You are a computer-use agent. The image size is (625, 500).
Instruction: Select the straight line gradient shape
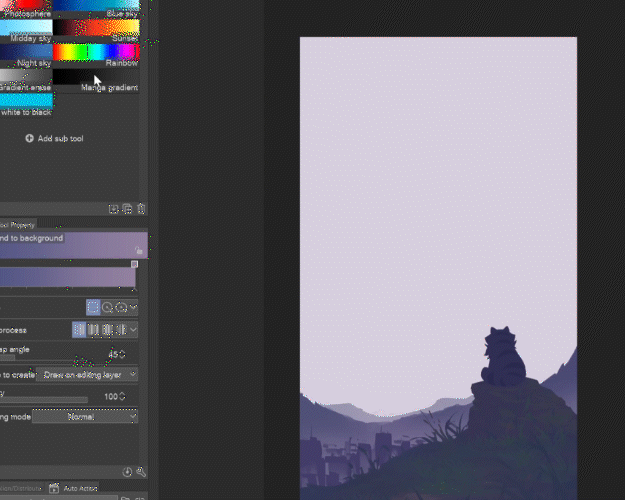[93, 307]
